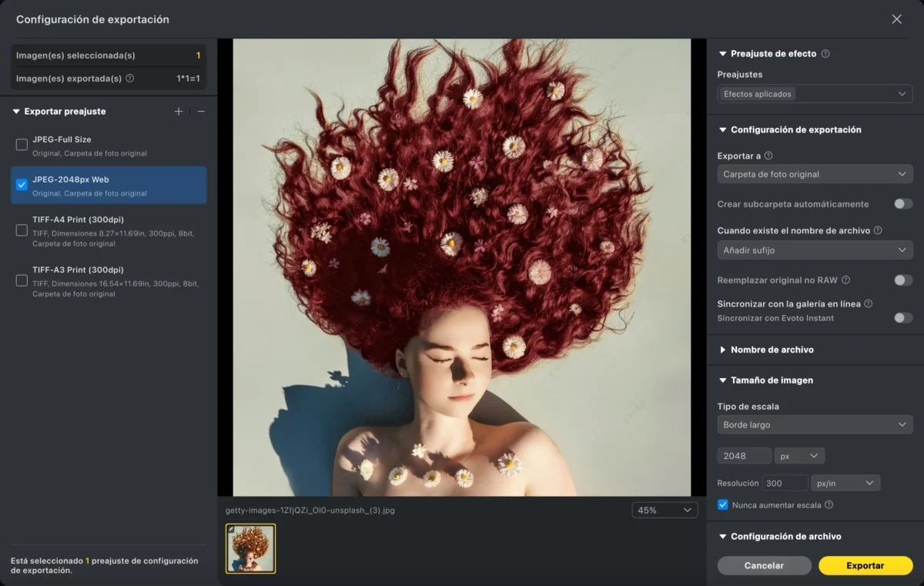The image size is (924, 586).
Task: Click the 'Tipo de escala' label
Action: click(x=748, y=407)
